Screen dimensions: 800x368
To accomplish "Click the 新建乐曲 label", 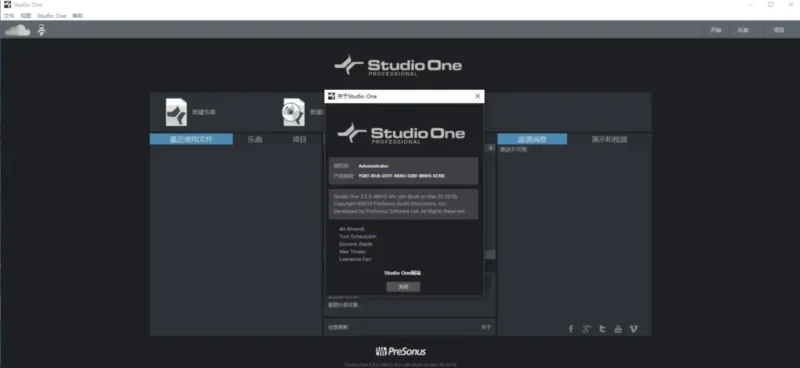I will [204, 112].
